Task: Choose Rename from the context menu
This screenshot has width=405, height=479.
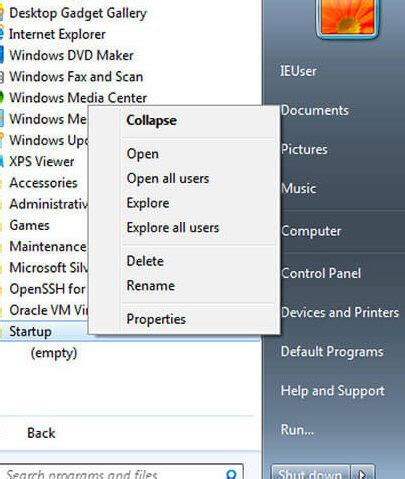Action: coord(151,286)
